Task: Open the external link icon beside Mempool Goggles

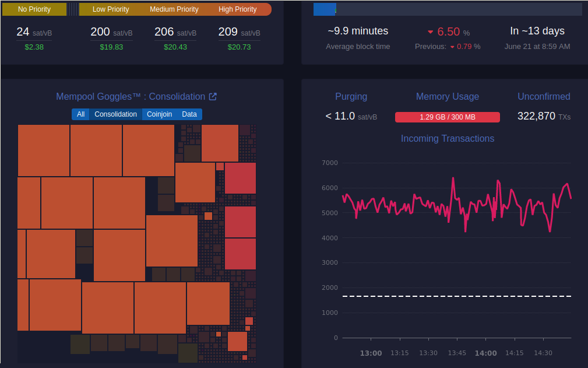Action: 213,97
